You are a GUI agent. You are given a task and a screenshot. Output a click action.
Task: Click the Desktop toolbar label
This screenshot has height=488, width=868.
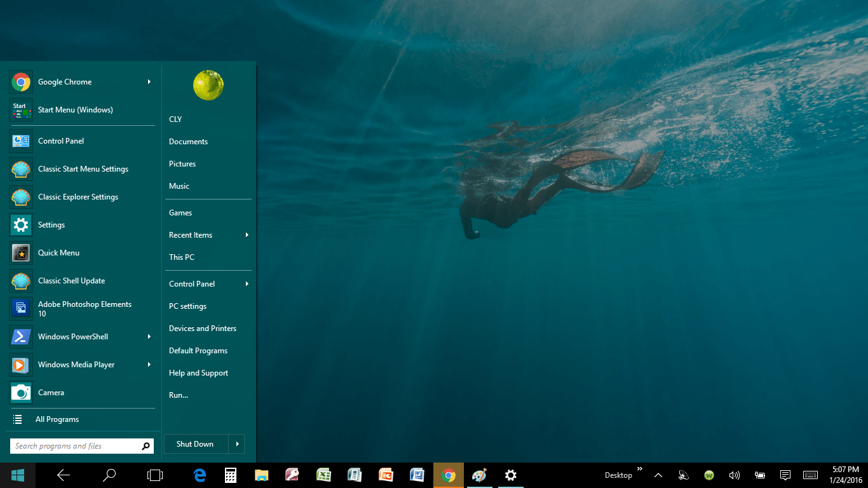click(x=618, y=475)
